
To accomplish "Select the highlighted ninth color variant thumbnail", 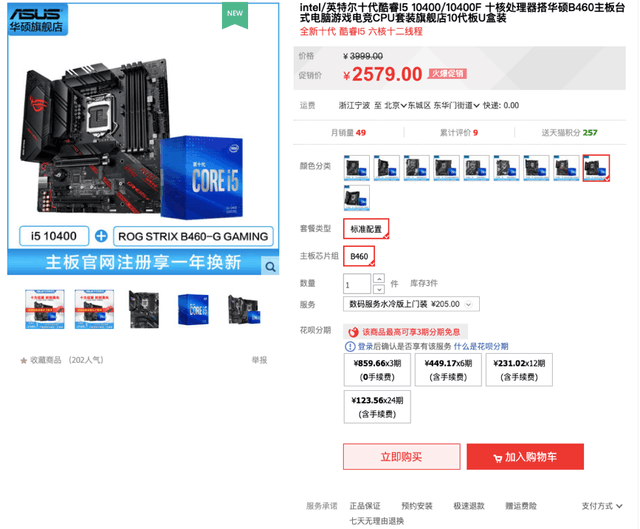I will click(x=596, y=168).
